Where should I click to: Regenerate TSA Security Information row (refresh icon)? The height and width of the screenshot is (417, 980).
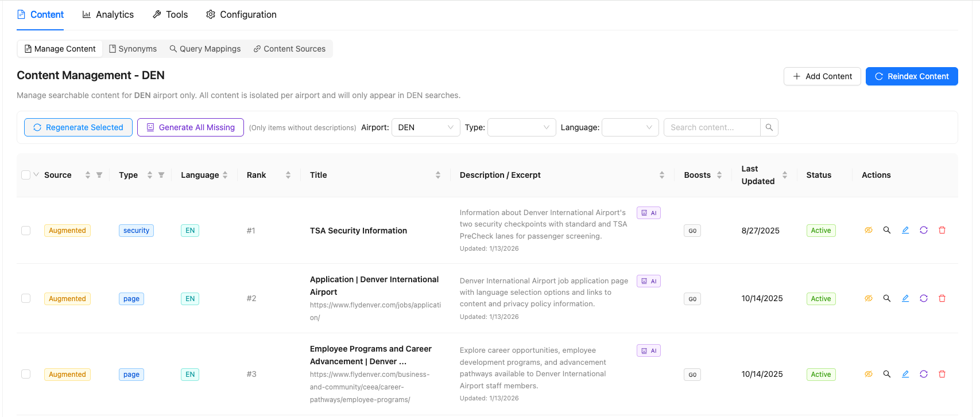(923, 230)
